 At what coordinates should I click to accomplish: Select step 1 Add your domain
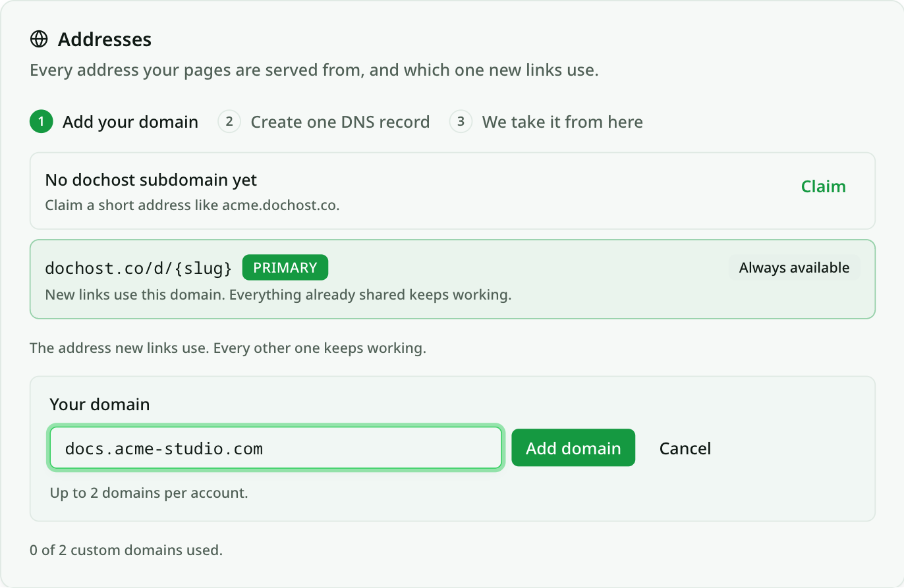click(x=114, y=122)
